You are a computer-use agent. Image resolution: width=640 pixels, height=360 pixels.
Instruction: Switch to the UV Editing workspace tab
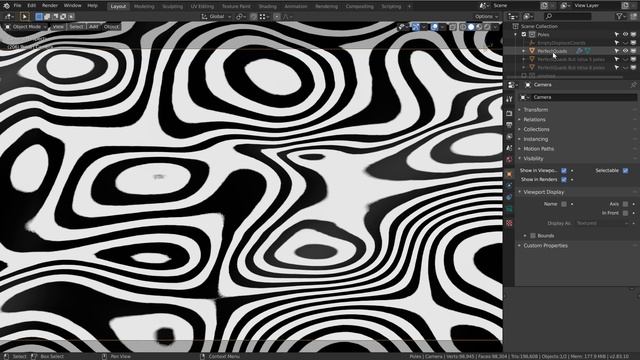tap(202, 7)
